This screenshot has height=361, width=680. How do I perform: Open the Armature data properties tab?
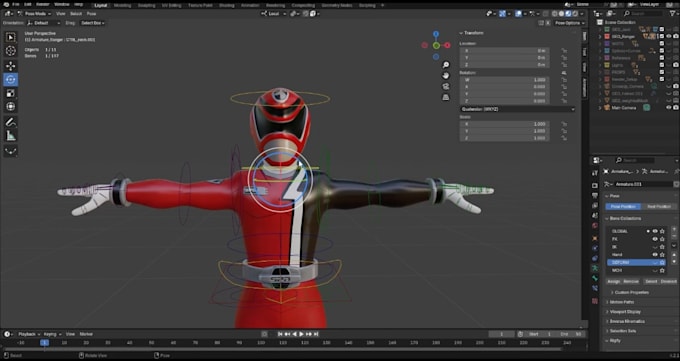(595, 268)
